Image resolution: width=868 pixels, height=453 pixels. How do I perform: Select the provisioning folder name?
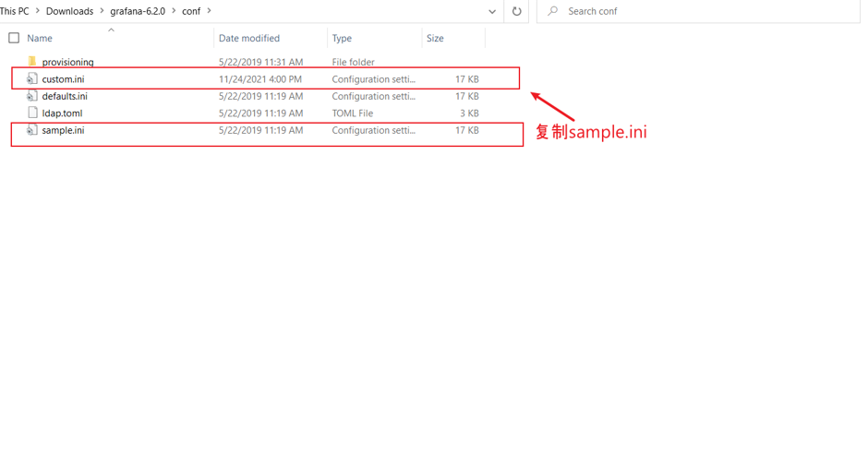click(x=67, y=62)
